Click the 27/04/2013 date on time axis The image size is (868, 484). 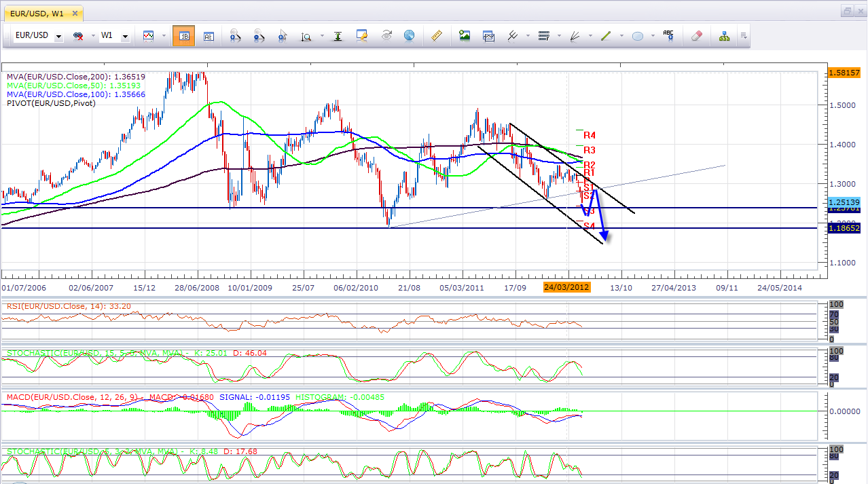pyautogui.click(x=674, y=288)
